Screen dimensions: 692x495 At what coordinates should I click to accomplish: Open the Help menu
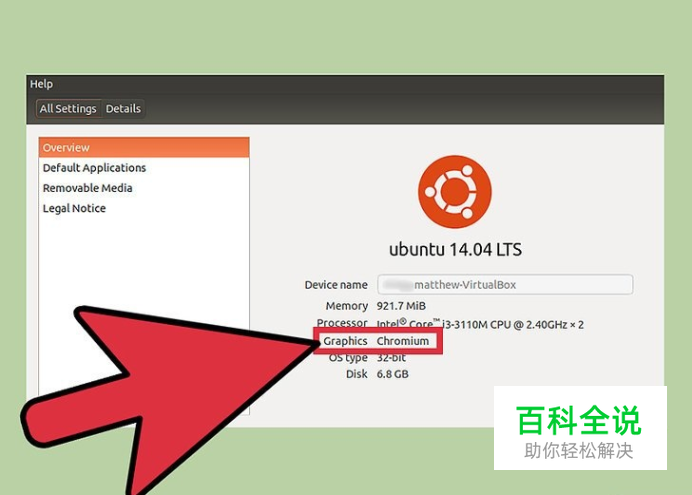coord(41,84)
